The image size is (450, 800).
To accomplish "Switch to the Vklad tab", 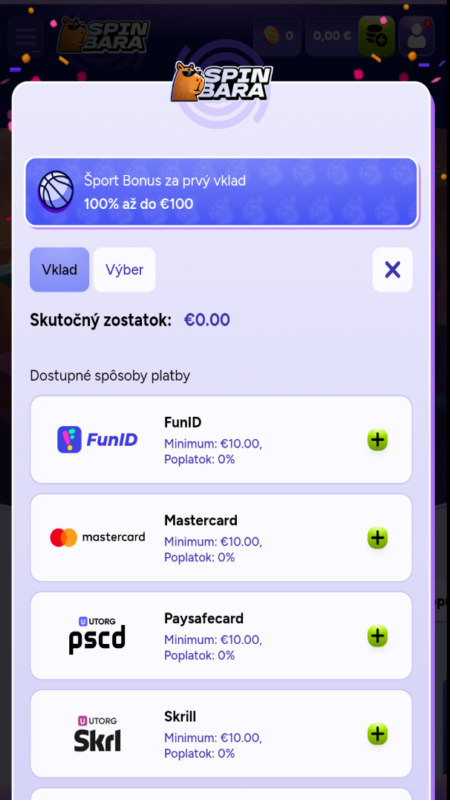I will 59,269.
